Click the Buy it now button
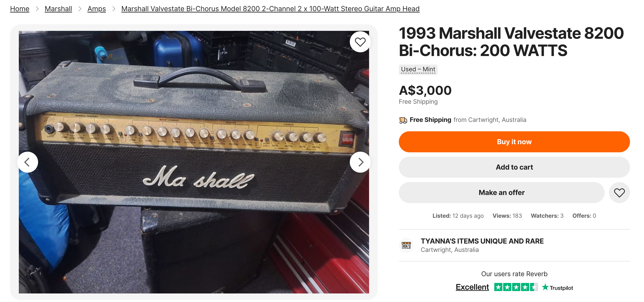644x302 pixels. 514,142
